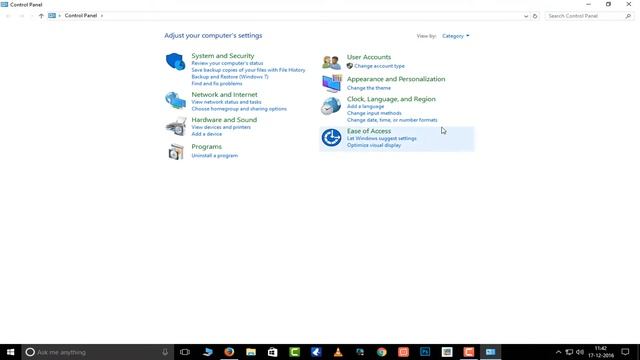This screenshot has width=640, height=360.
Task: Refresh the Control Panel view
Action: (x=535, y=16)
